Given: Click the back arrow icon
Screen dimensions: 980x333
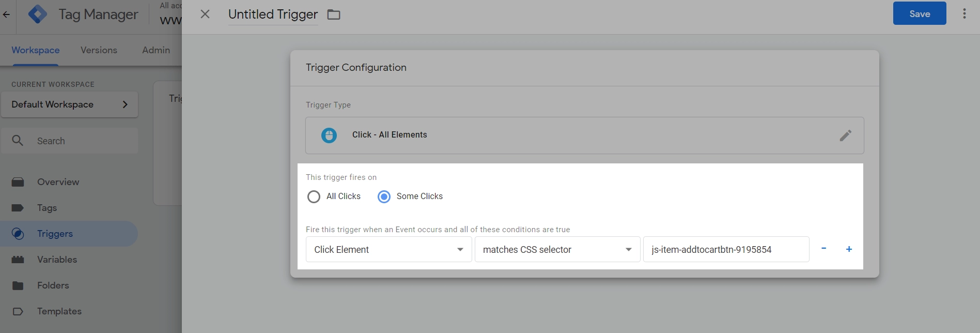Looking at the screenshot, I should pyautogui.click(x=6, y=14).
